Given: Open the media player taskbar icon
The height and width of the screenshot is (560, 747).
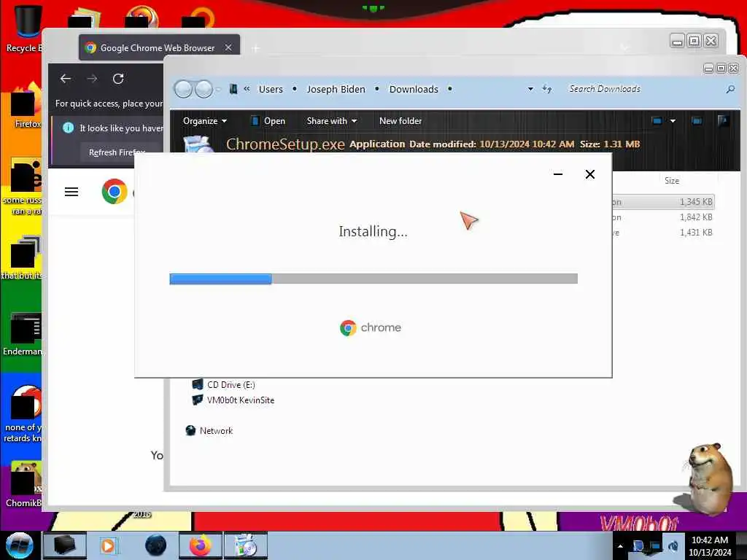Looking at the screenshot, I should (x=108, y=545).
